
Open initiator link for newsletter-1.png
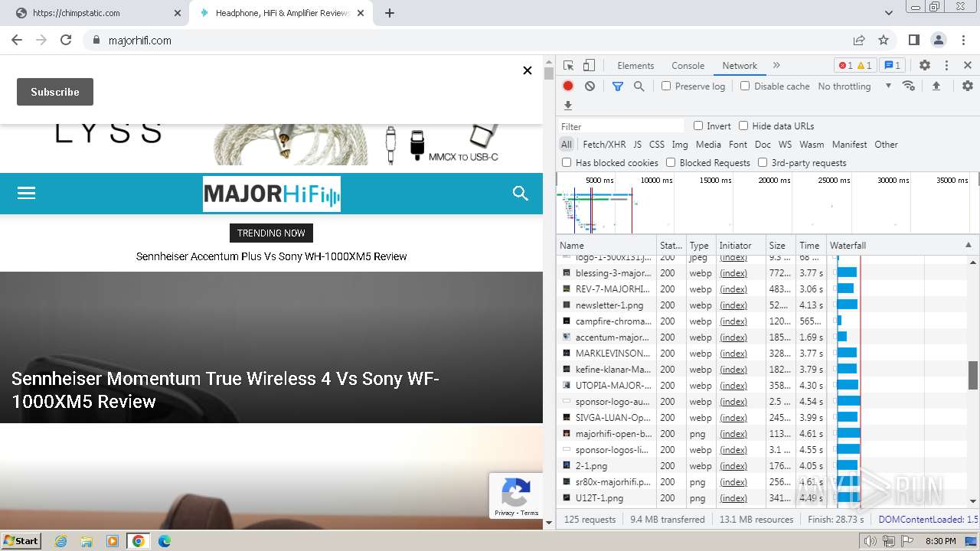(733, 305)
